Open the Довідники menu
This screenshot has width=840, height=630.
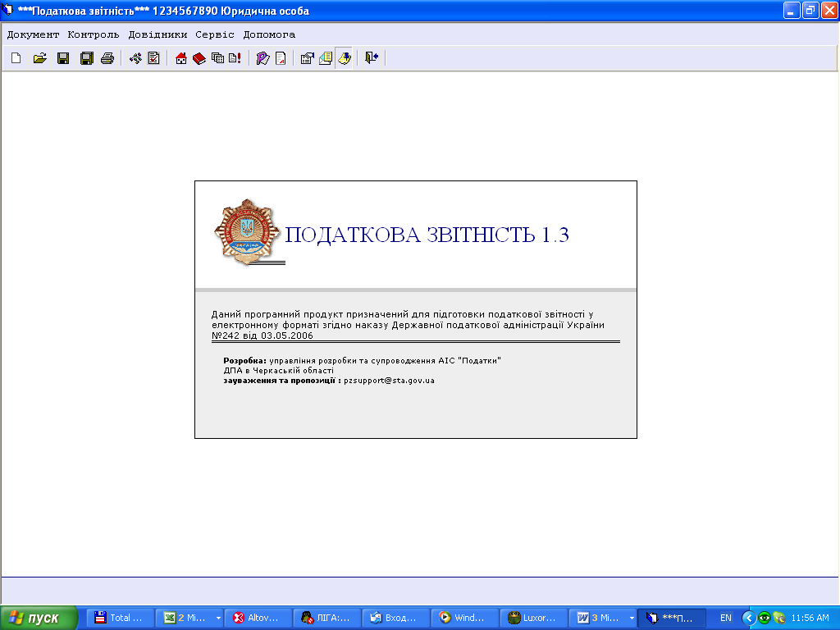[x=157, y=34]
